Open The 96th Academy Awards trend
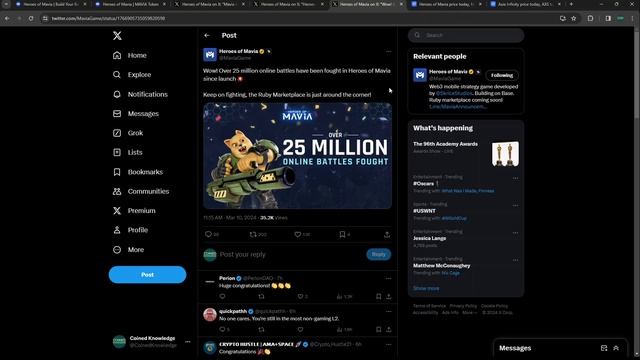The image size is (640, 360). click(466, 154)
